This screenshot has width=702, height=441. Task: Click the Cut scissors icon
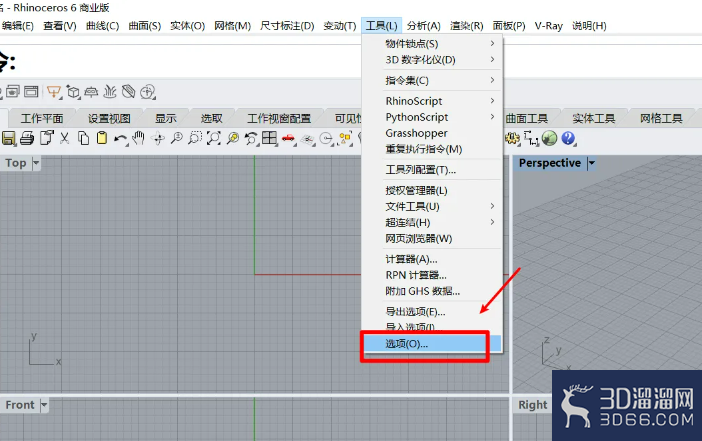click(x=64, y=138)
